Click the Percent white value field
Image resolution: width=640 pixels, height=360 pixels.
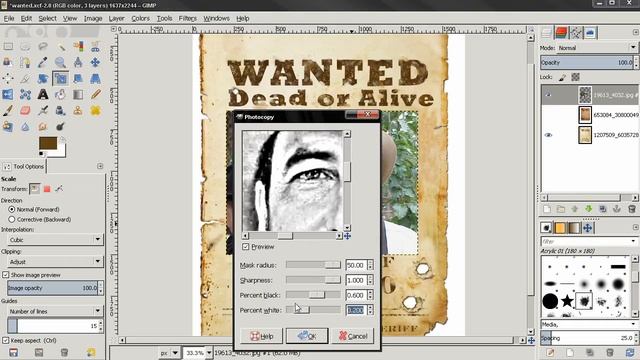point(356,310)
